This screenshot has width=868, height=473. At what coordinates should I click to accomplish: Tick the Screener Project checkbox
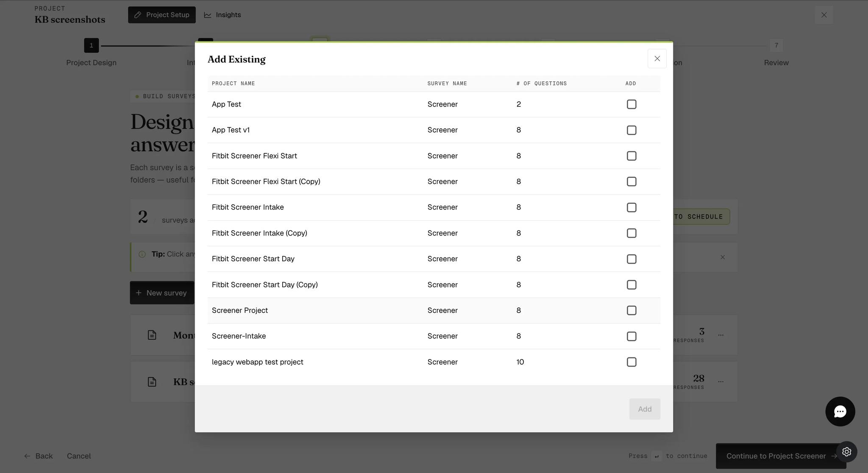[632, 310]
